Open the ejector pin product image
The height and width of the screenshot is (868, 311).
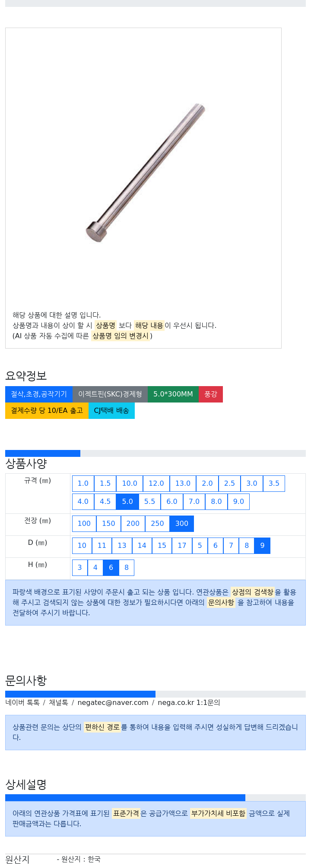(145, 173)
